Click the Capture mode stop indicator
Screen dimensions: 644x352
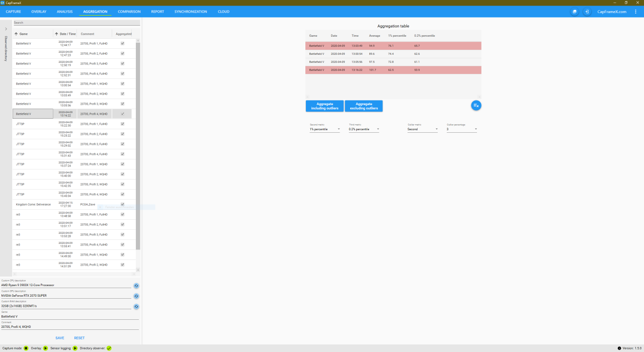click(26, 348)
